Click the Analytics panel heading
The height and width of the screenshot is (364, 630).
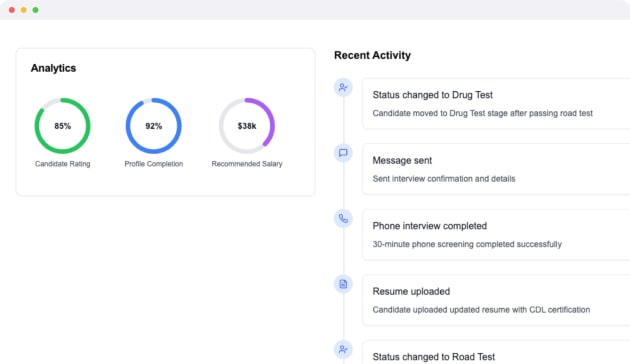pyautogui.click(x=53, y=68)
